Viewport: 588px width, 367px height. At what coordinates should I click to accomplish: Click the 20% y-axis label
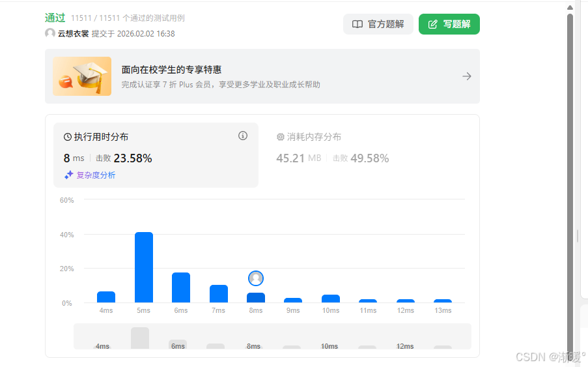click(67, 269)
